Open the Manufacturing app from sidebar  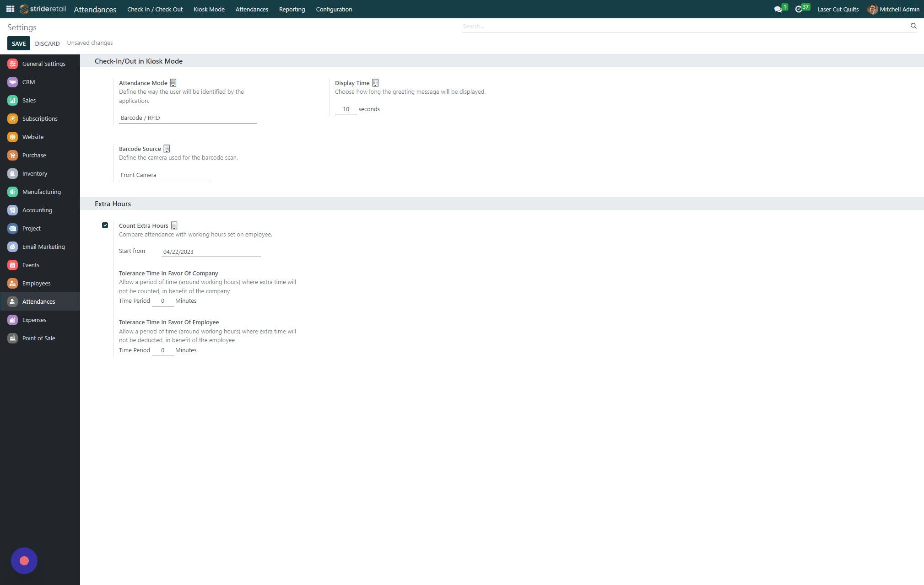pyautogui.click(x=41, y=192)
